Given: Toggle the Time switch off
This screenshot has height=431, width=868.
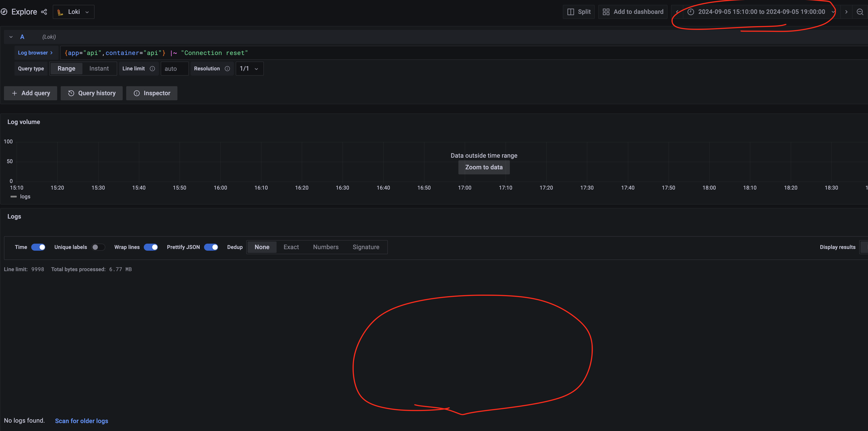Looking at the screenshot, I should point(38,247).
